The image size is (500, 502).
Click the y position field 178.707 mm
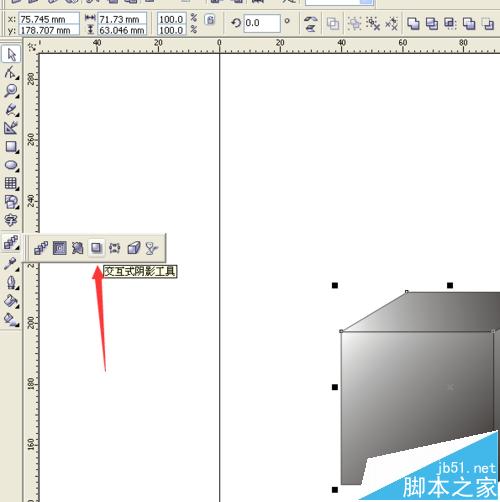pos(49,30)
